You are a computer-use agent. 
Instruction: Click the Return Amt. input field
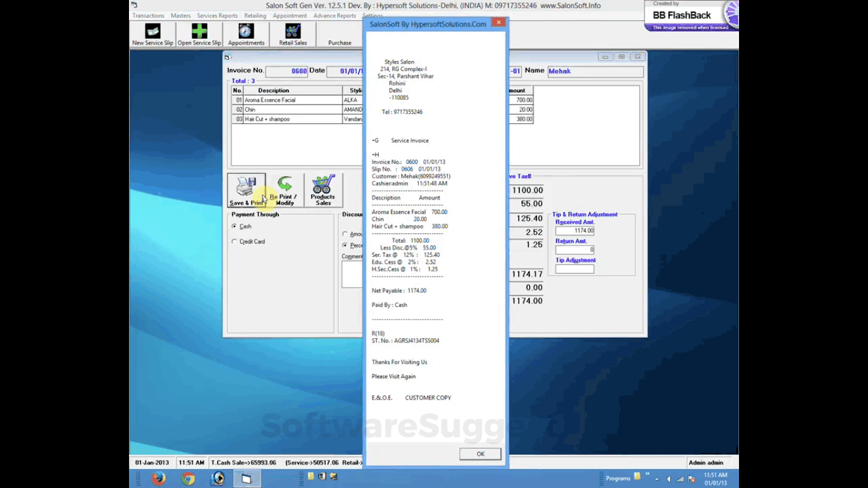pyautogui.click(x=575, y=250)
